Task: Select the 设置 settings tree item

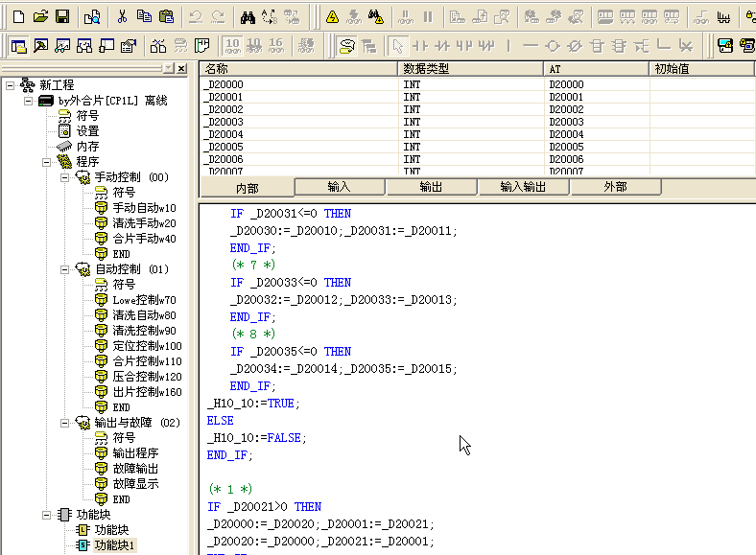Action: click(87, 131)
